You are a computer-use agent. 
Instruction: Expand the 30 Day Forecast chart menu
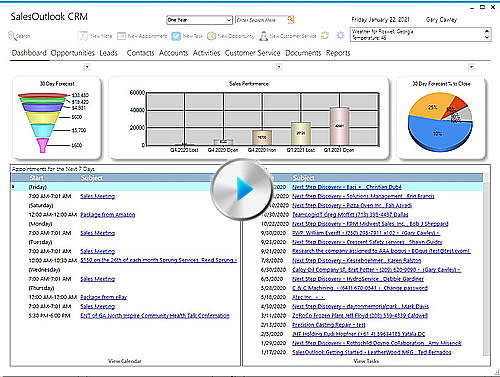[87, 67]
